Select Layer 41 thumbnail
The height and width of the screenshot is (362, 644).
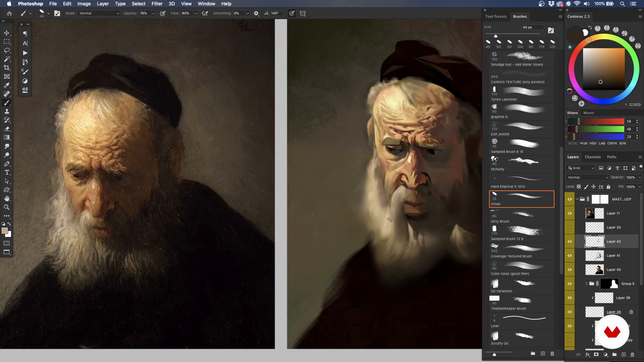595,256
